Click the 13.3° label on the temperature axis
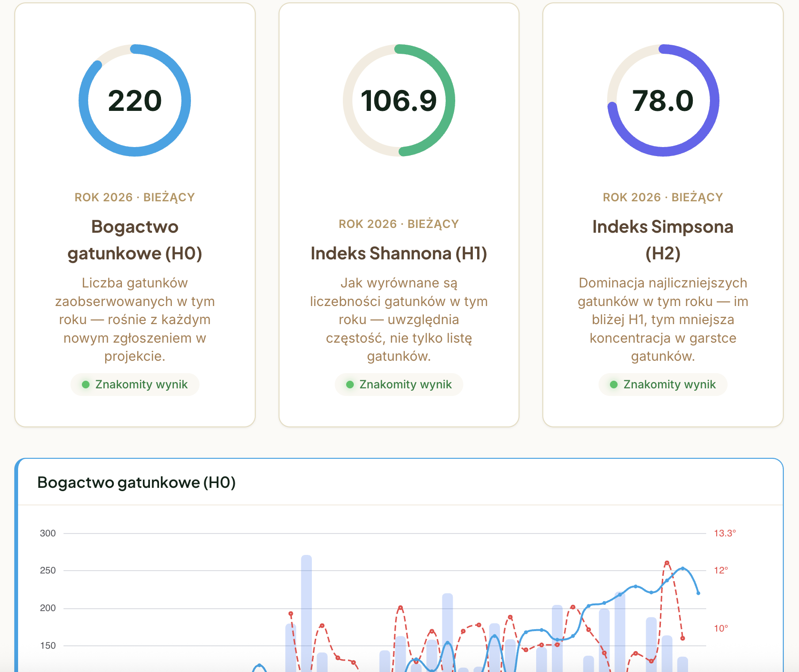The height and width of the screenshot is (672, 799). click(x=725, y=534)
